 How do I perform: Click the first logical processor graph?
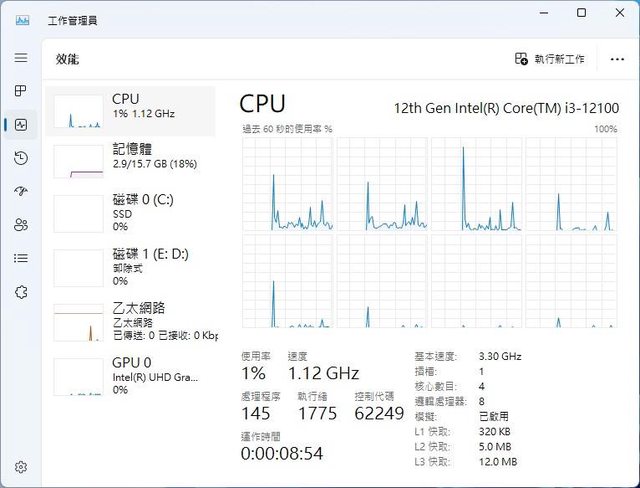click(x=287, y=184)
